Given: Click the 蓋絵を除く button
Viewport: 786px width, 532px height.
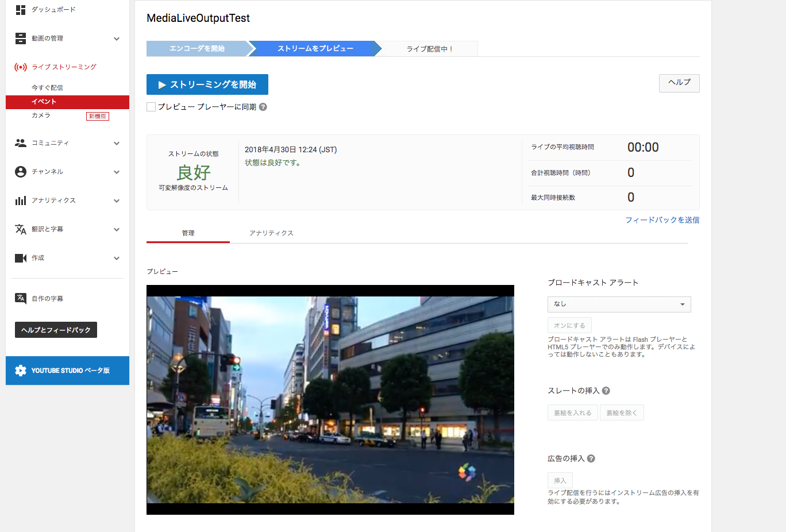Looking at the screenshot, I should 622,413.
